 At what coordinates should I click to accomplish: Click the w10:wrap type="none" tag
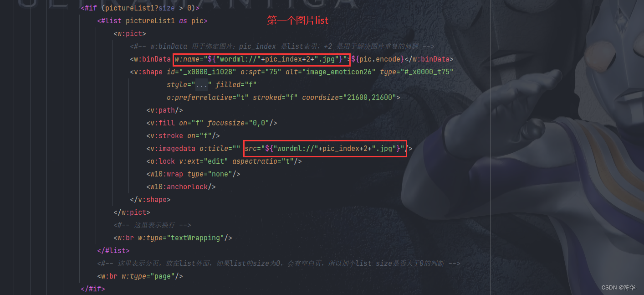[193, 174]
